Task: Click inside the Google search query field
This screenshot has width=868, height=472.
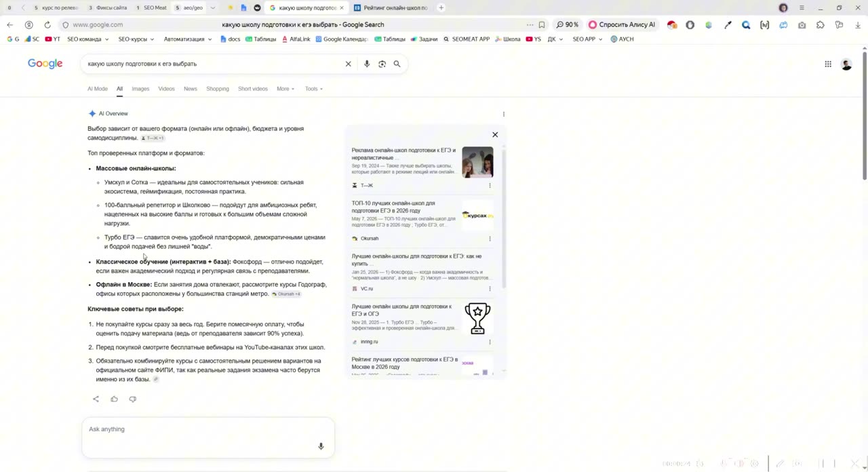Action: pyautogui.click(x=214, y=64)
